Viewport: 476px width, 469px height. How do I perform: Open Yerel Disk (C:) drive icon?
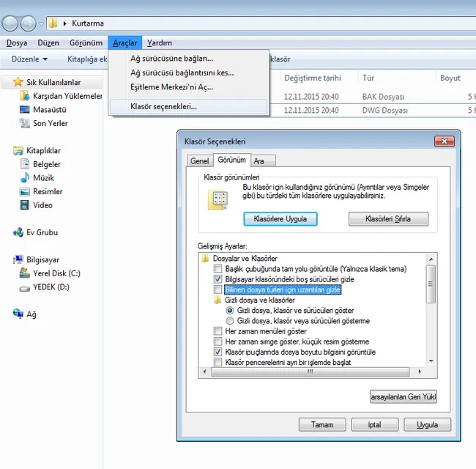pos(26,274)
